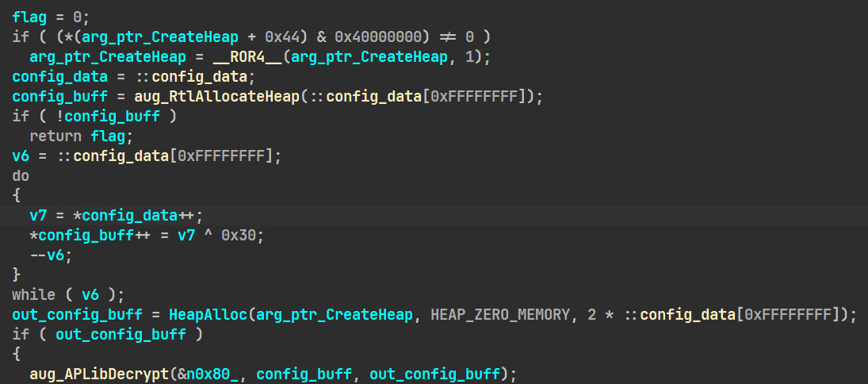Select the 0x44 offset value

[x=282, y=37]
